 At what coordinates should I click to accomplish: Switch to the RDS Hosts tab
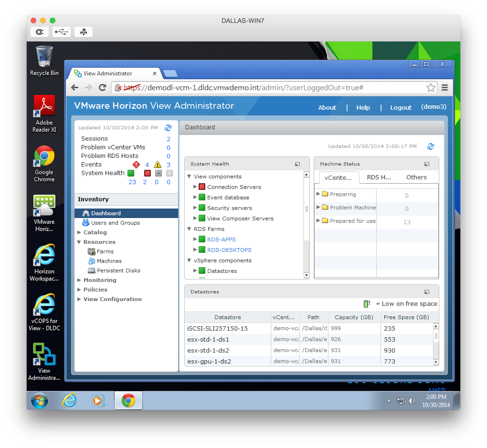379,177
